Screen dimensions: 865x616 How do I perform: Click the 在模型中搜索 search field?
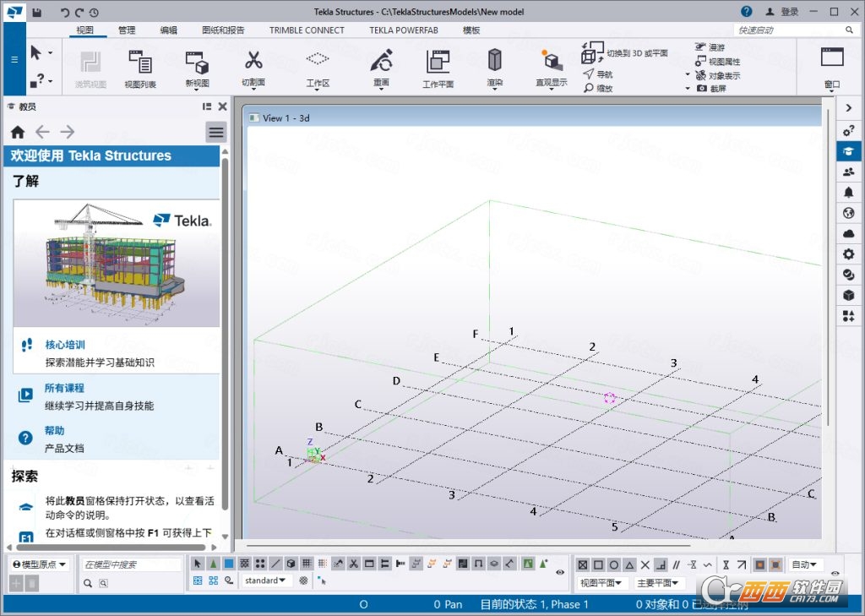(131, 564)
